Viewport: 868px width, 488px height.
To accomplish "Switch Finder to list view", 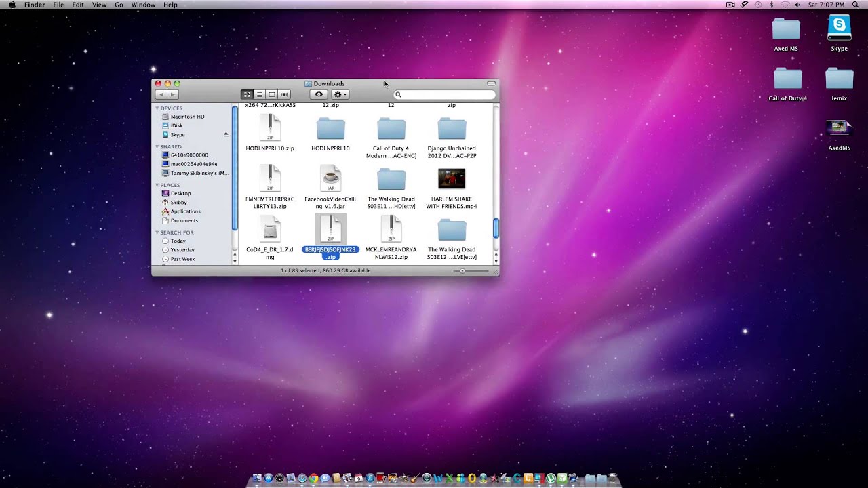I will [259, 94].
